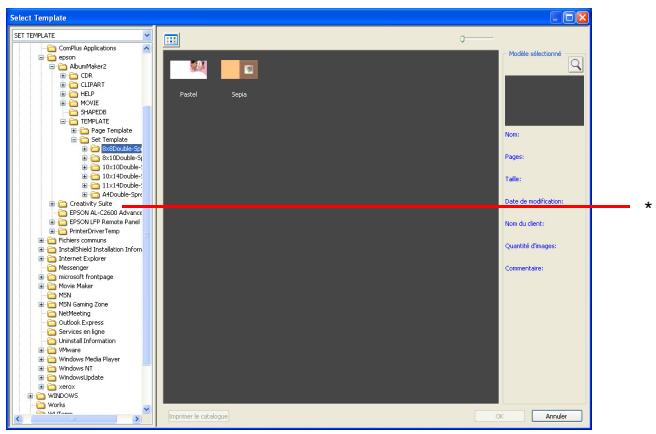Collapse the TEMPLATE folder node
The image size is (656, 434).
63,121
